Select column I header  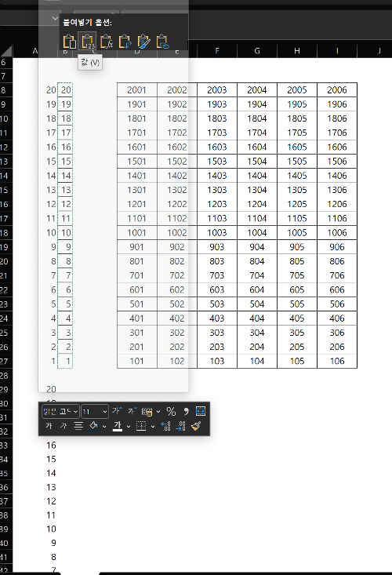(x=337, y=51)
